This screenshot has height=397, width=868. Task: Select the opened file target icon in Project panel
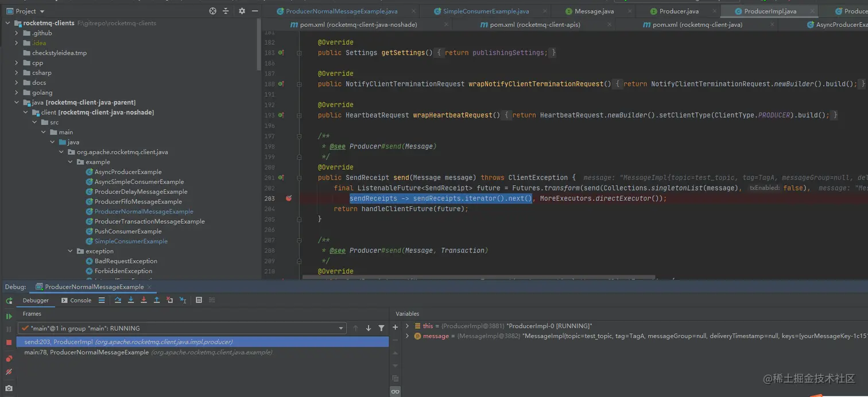212,11
